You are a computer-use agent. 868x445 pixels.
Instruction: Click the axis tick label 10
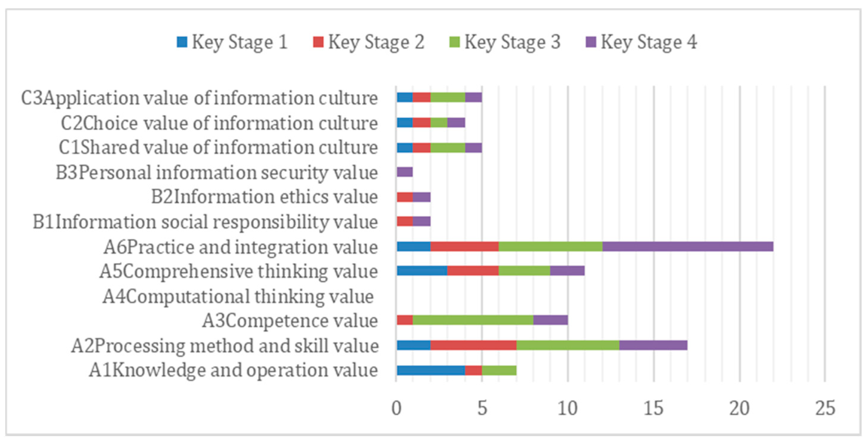tap(567, 408)
